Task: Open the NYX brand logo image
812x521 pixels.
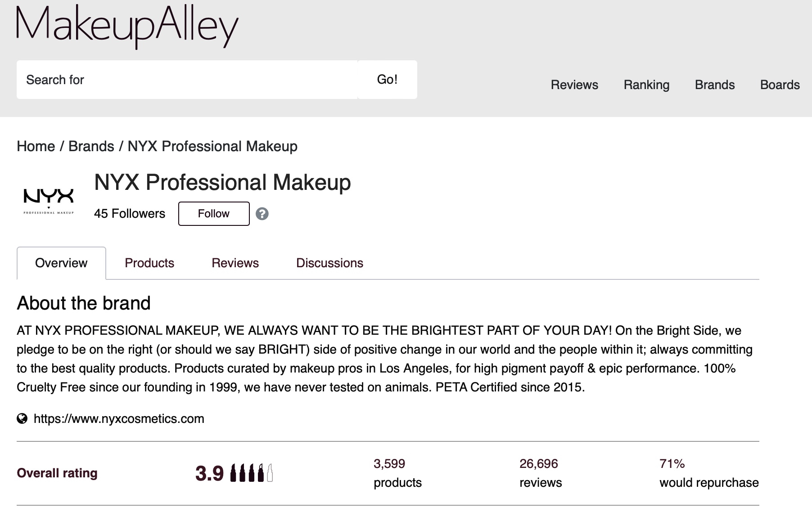Action: (x=49, y=201)
